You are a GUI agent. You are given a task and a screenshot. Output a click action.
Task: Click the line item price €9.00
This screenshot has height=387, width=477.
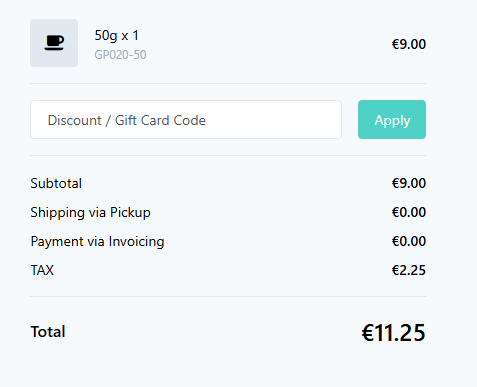coord(409,44)
